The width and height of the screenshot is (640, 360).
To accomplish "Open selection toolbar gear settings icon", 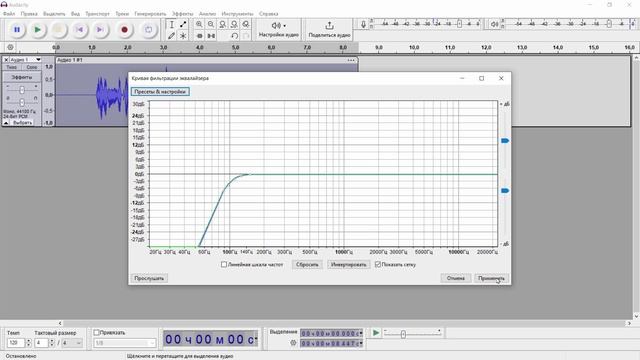I will coord(293,343).
